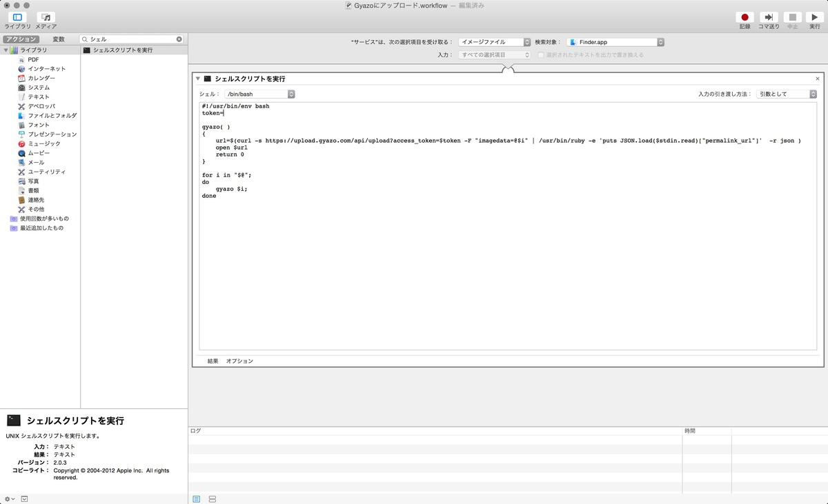
Task: Select the インターネット library category
Action: coord(47,69)
